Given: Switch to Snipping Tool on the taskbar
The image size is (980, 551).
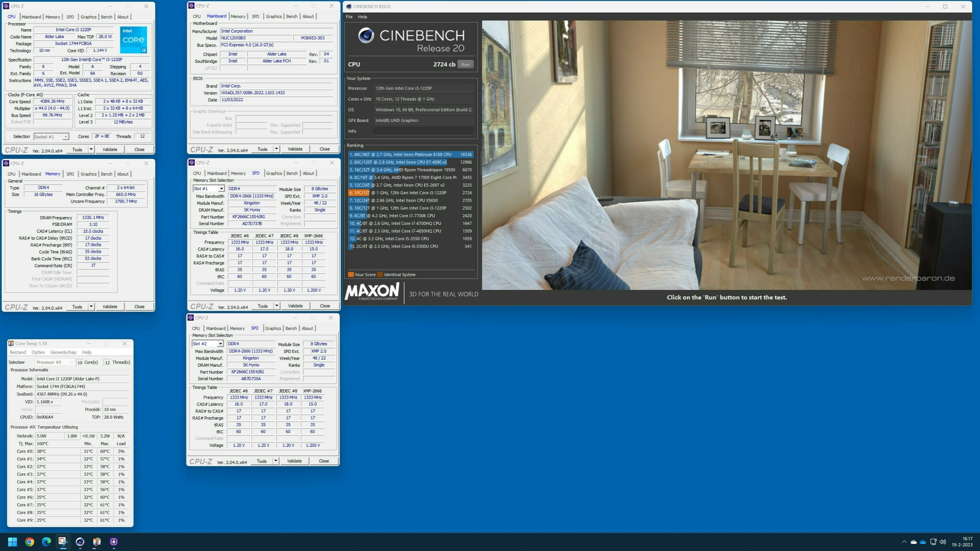Looking at the screenshot, I should point(63,542).
